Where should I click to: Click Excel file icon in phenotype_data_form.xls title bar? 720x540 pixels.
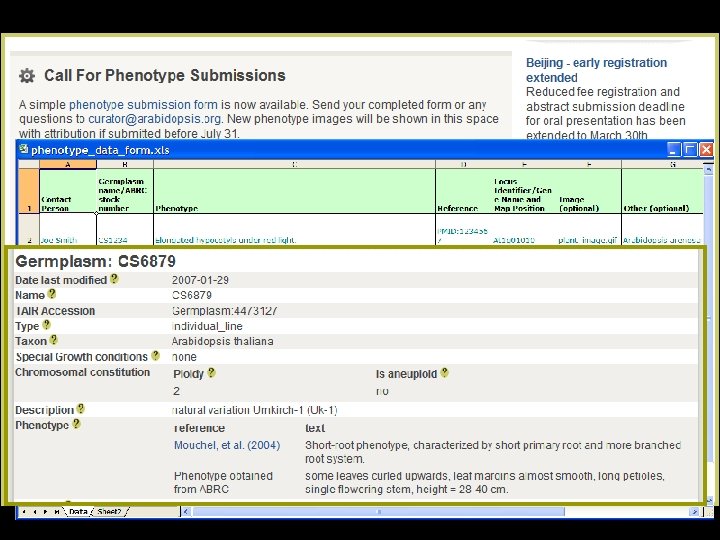[23, 149]
